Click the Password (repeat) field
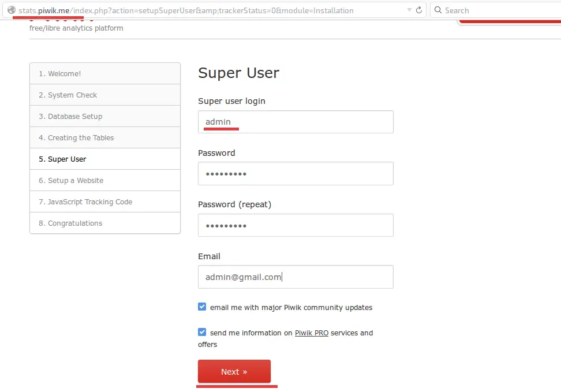The height and width of the screenshot is (392, 561). coord(296,225)
